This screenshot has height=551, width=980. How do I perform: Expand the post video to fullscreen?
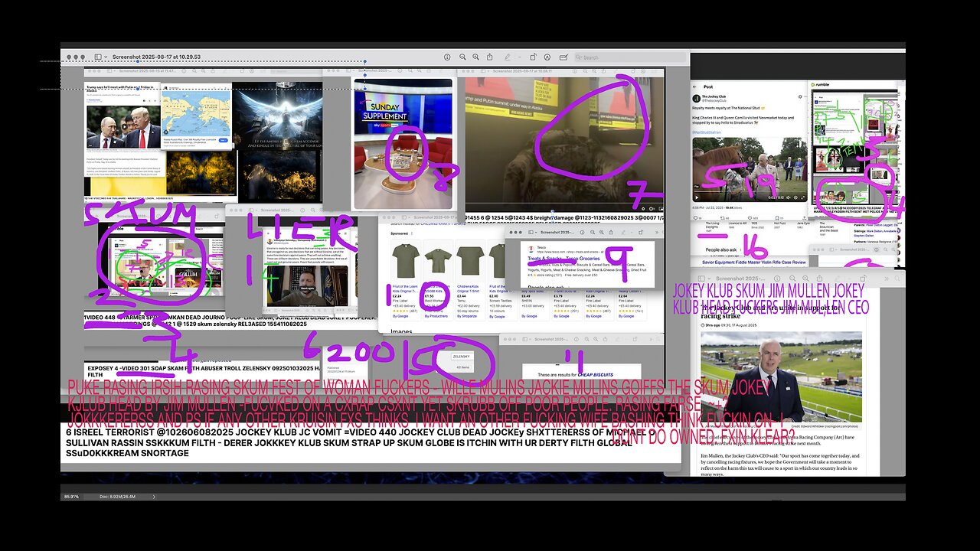(x=803, y=197)
